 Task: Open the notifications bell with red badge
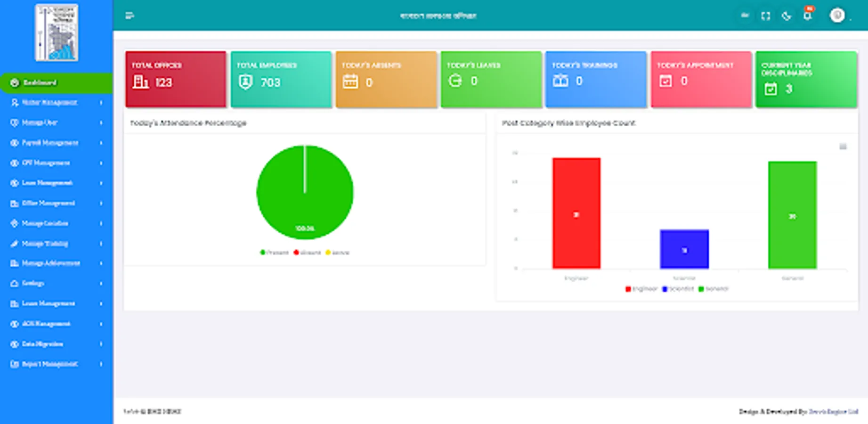pos(807,16)
